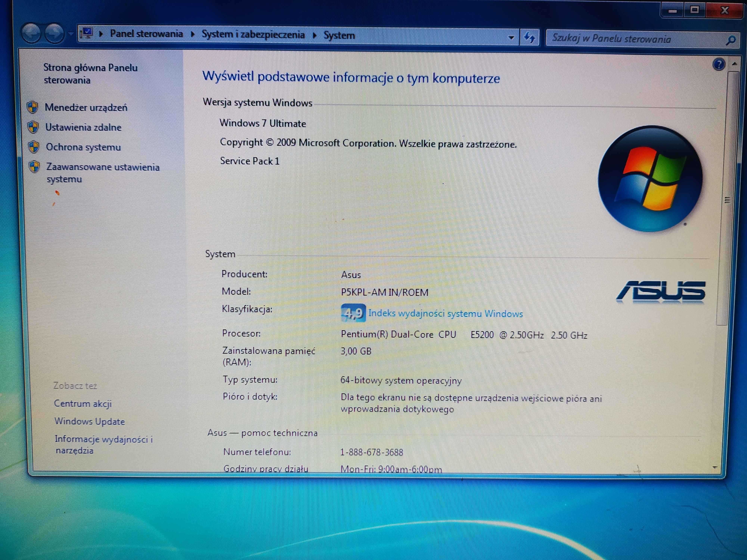Viewport: 747px width, 560px height.
Task: Click the scrollbar down arrow
Action: 715,467
